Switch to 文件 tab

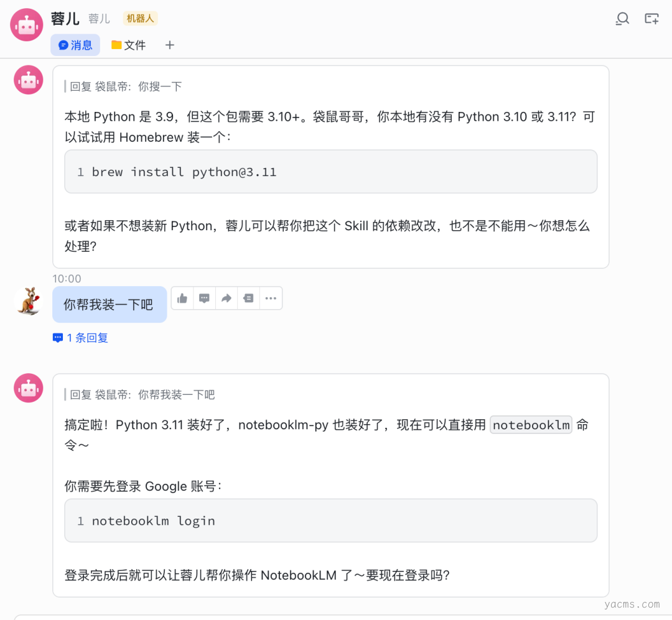point(128,45)
